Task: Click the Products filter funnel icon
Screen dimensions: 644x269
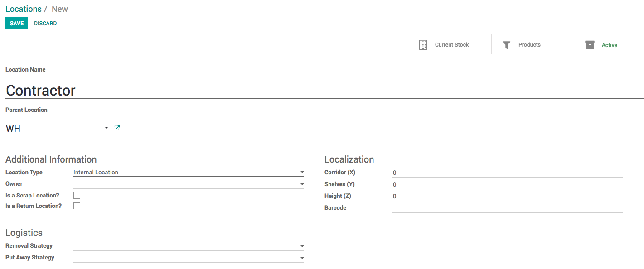Action: pos(507,45)
